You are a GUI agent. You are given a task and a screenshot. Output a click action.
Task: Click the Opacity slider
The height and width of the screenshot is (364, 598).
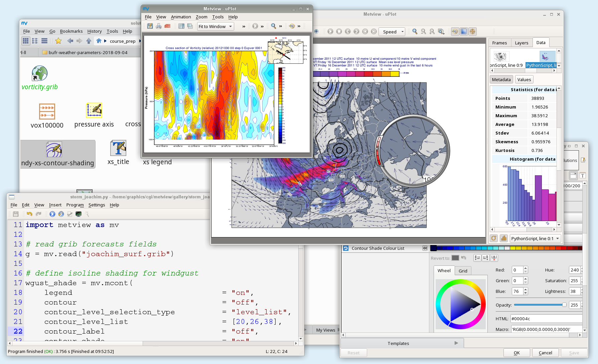[x=540, y=305]
